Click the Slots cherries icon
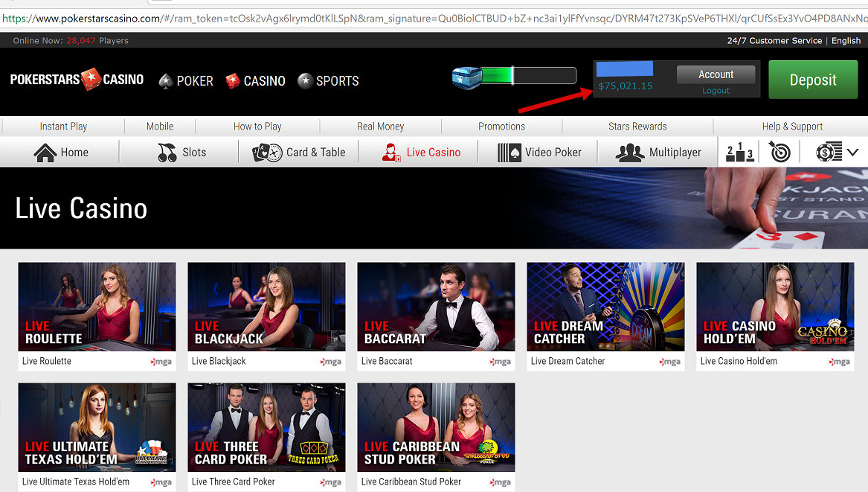The height and width of the screenshot is (492, 868). click(x=167, y=153)
